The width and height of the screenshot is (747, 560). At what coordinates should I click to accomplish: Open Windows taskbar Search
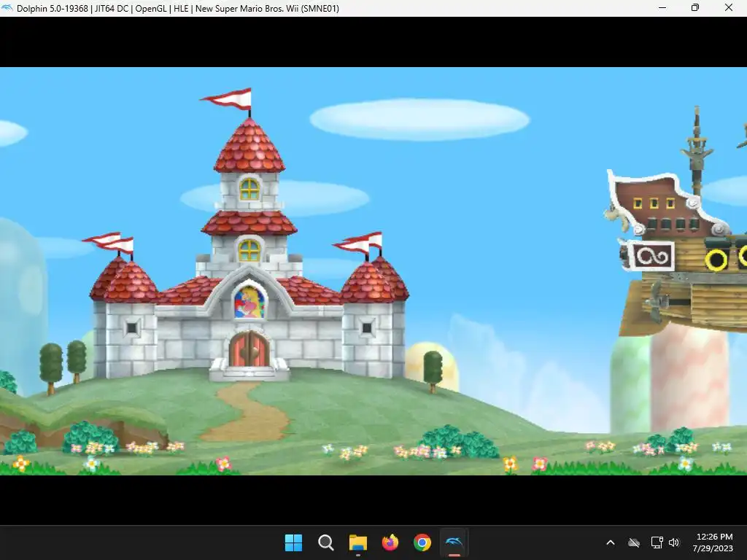pos(326,542)
